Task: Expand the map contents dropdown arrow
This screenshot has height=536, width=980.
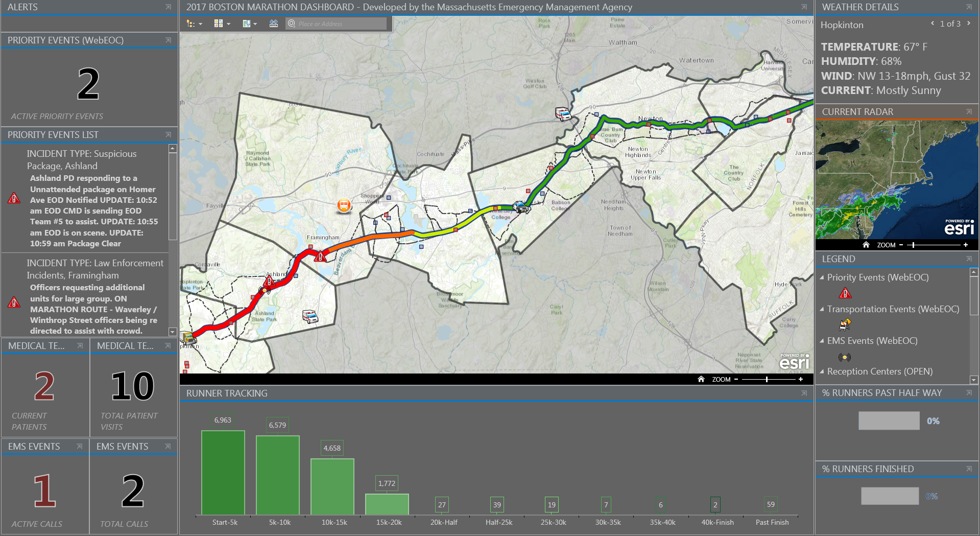Action: (x=201, y=24)
